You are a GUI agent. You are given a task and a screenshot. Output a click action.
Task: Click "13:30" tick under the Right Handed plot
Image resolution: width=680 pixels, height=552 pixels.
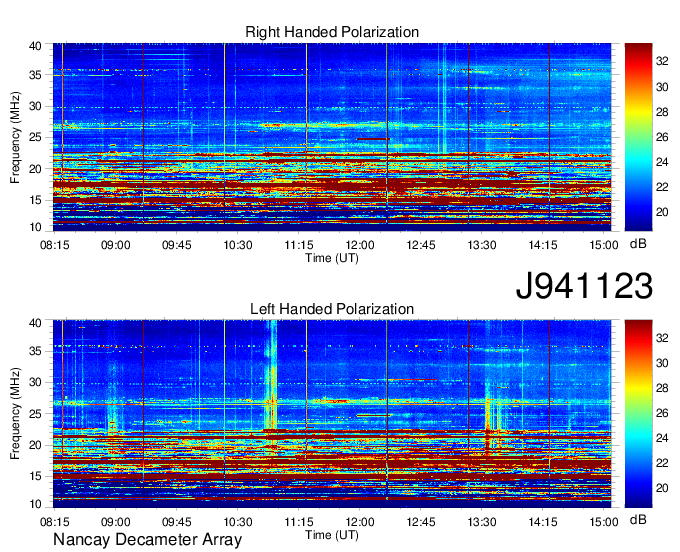tap(482, 245)
